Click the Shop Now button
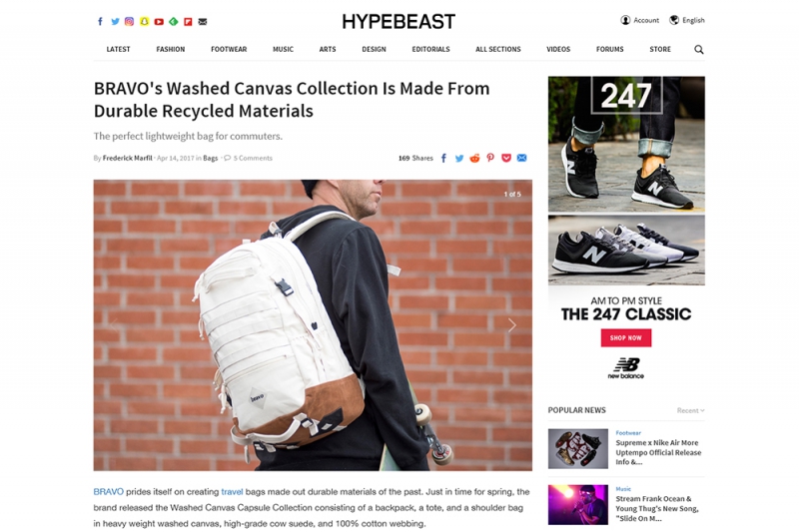The width and height of the screenshot is (799, 532). pyautogui.click(x=626, y=338)
